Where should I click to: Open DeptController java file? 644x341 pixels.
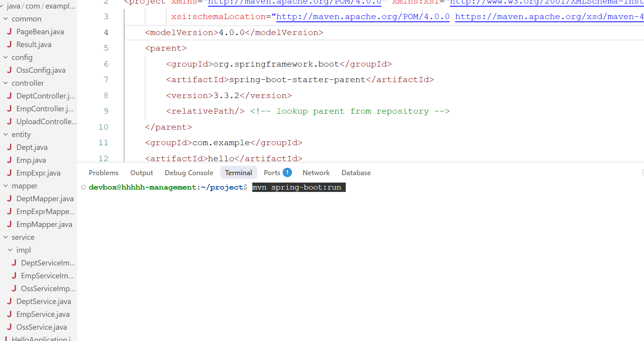click(46, 96)
